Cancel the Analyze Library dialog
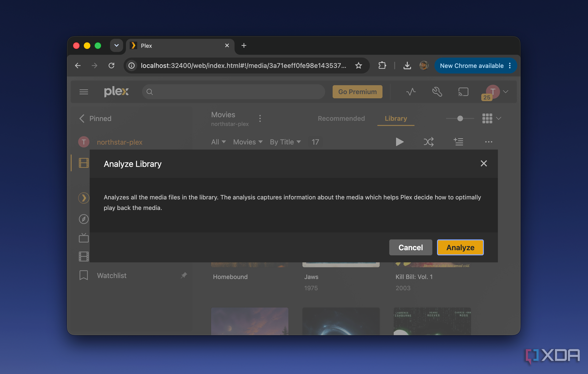The width and height of the screenshot is (588, 374). point(411,247)
